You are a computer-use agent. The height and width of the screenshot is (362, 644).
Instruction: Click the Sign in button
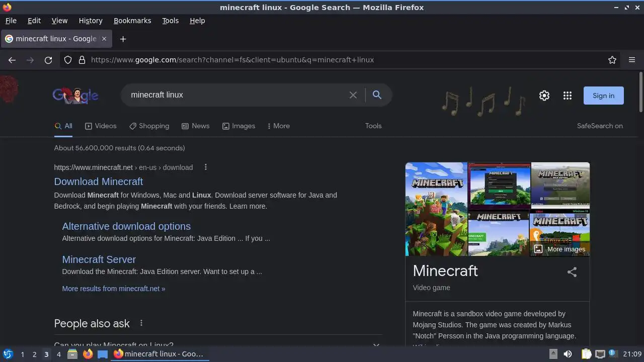(603, 96)
